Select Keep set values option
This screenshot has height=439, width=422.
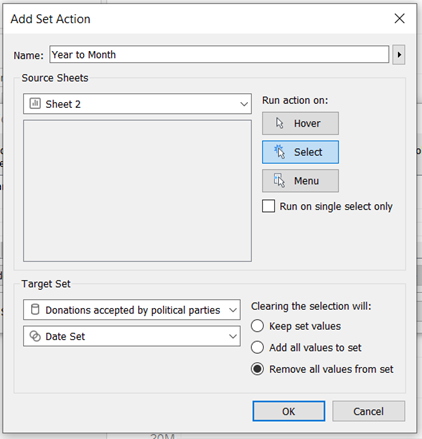click(257, 326)
